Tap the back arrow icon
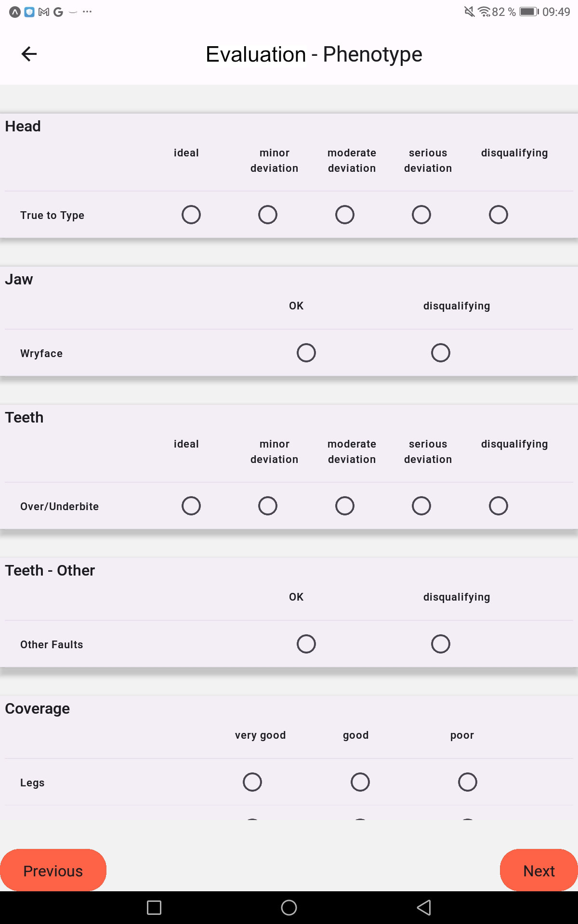 (x=29, y=54)
